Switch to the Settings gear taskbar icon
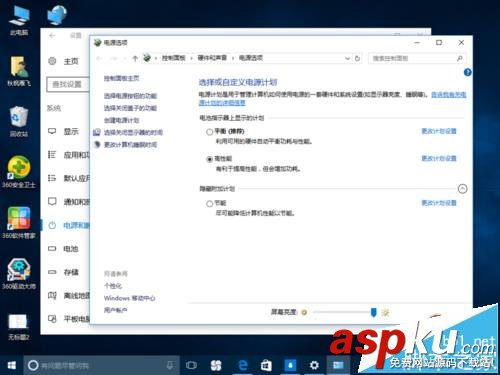Image resolution: width=500 pixels, height=375 pixels. pos(314,366)
